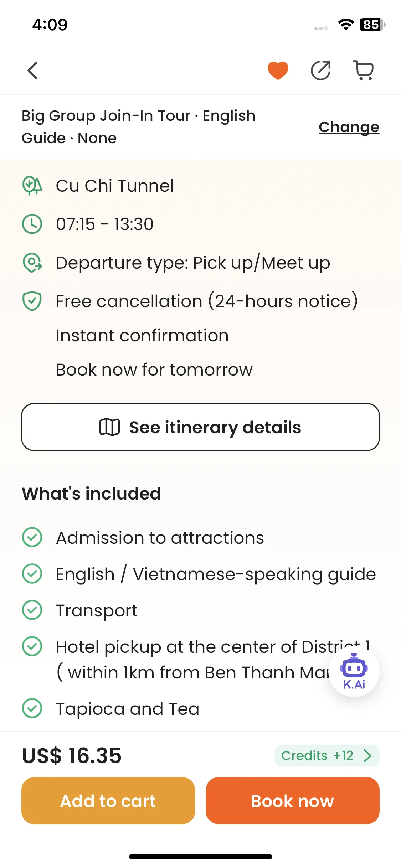Viewport: 401px width, 868px height.
Task: Add the tour to cart
Action: (x=108, y=801)
